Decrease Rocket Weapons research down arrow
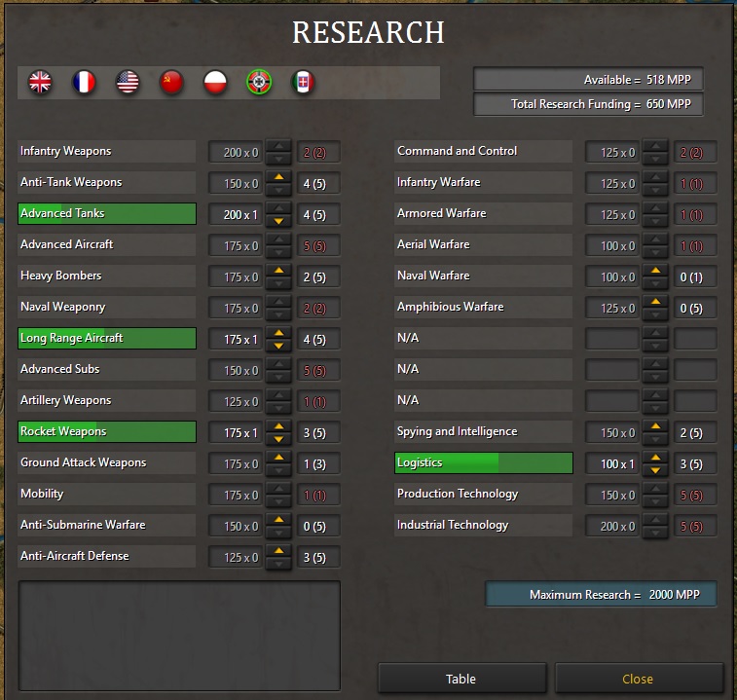737x700 pixels. click(278, 439)
